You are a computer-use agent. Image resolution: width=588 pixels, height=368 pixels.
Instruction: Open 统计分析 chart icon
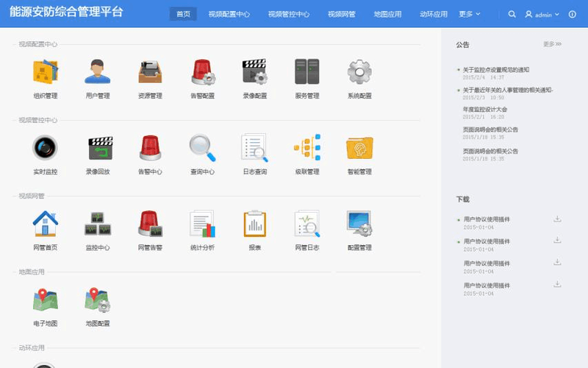click(x=203, y=224)
